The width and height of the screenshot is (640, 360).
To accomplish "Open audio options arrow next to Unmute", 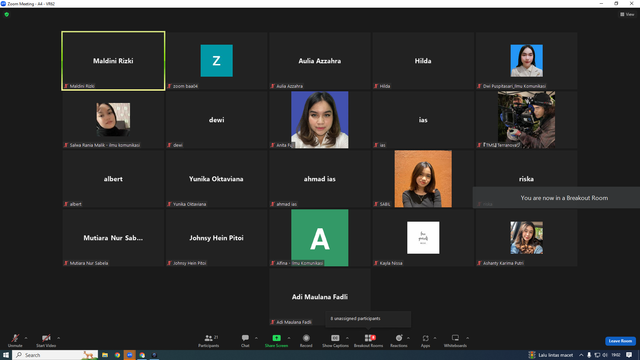I will click(26, 338).
